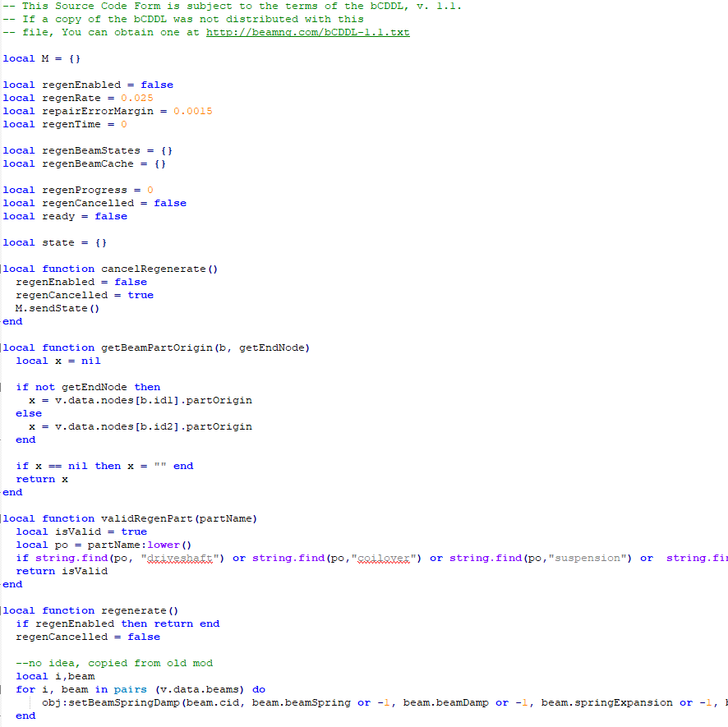Click the 'if x == nil then' line

(104, 467)
